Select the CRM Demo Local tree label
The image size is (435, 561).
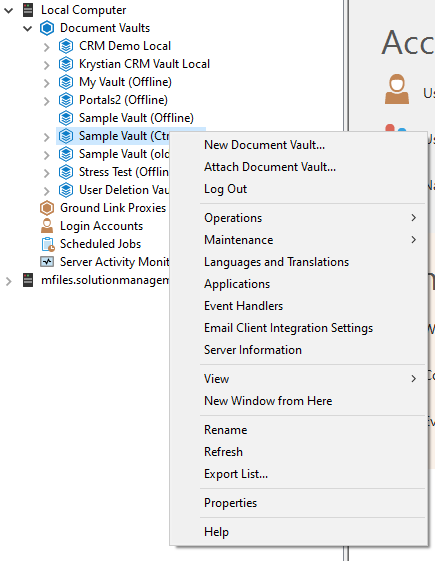125,46
